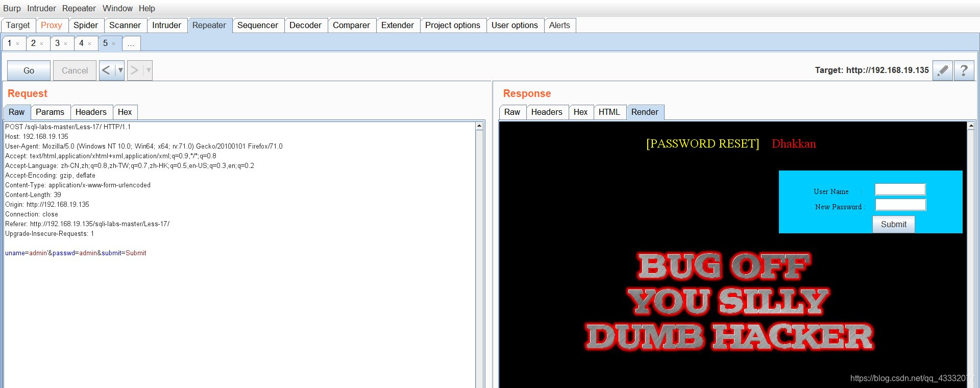Close Repeater tab 4
The height and width of the screenshot is (388, 980).
90,44
